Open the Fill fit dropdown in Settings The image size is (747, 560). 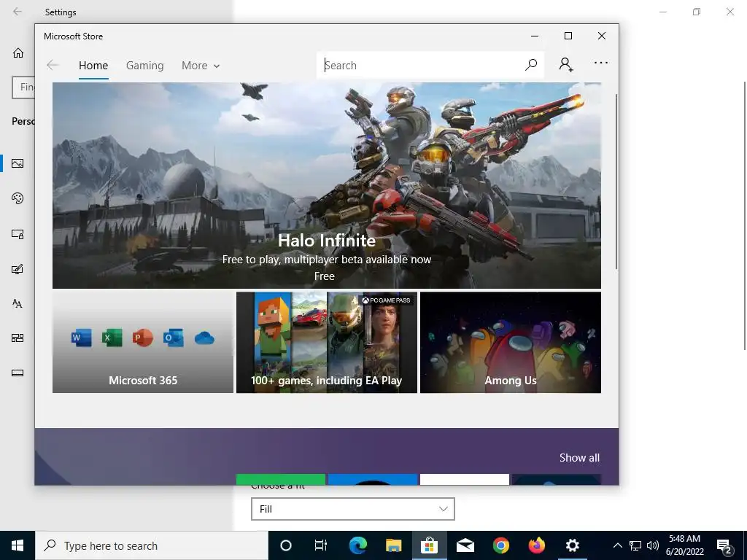pyautogui.click(x=352, y=509)
